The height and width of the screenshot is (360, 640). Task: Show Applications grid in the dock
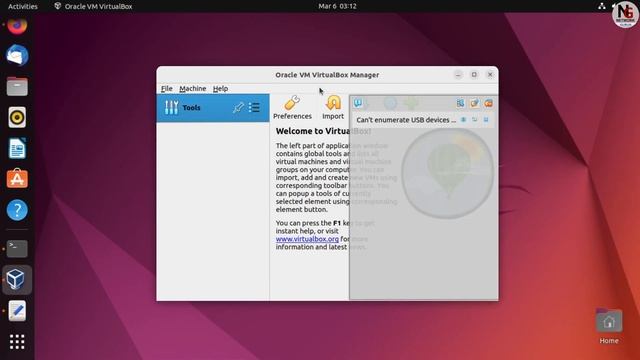coord(17,342)
